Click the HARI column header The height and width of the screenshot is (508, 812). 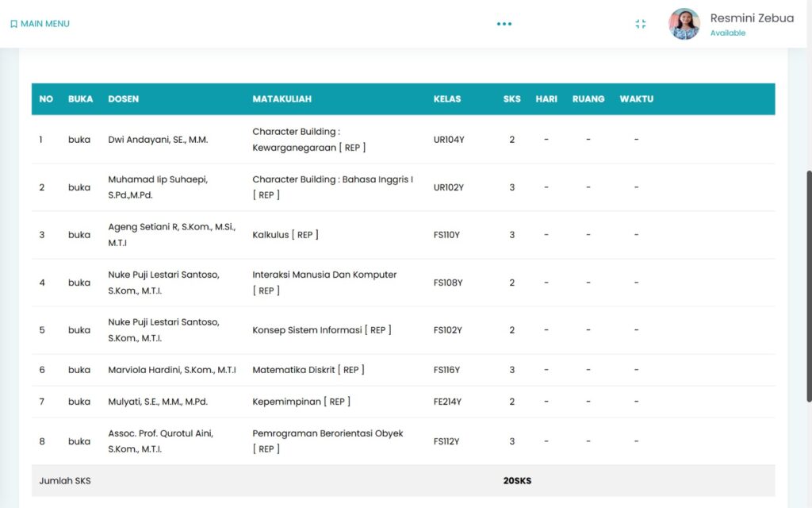pyautogui.click(x=546, y=99)
